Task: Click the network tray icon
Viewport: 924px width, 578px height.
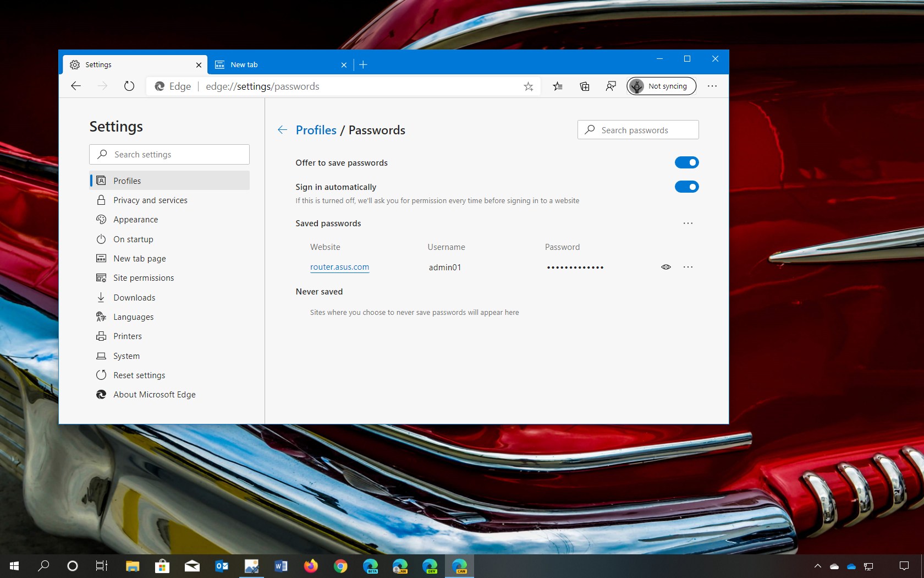Action: tap(868, 566)
